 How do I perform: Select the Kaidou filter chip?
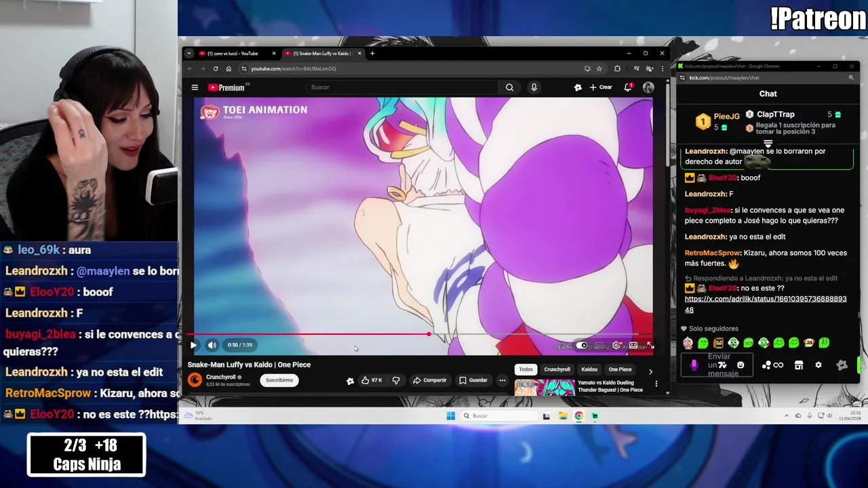click(x=589, y=369)
